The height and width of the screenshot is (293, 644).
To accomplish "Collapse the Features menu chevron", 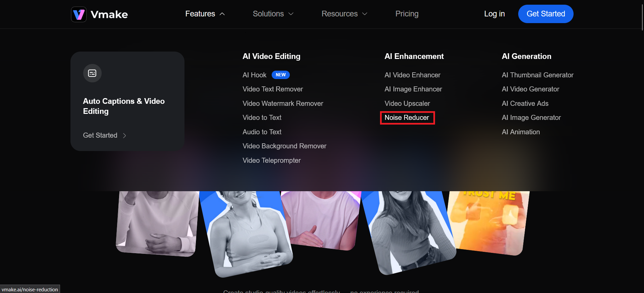I will coord(222,14).
